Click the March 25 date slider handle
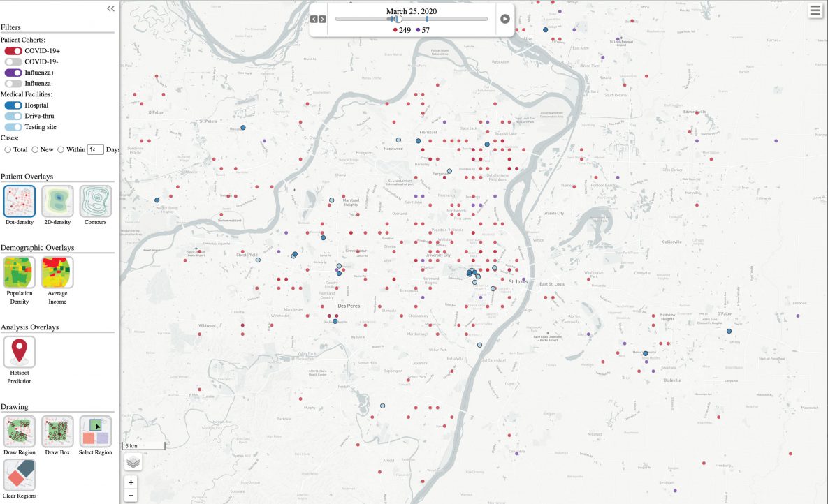 coord(398,19)
